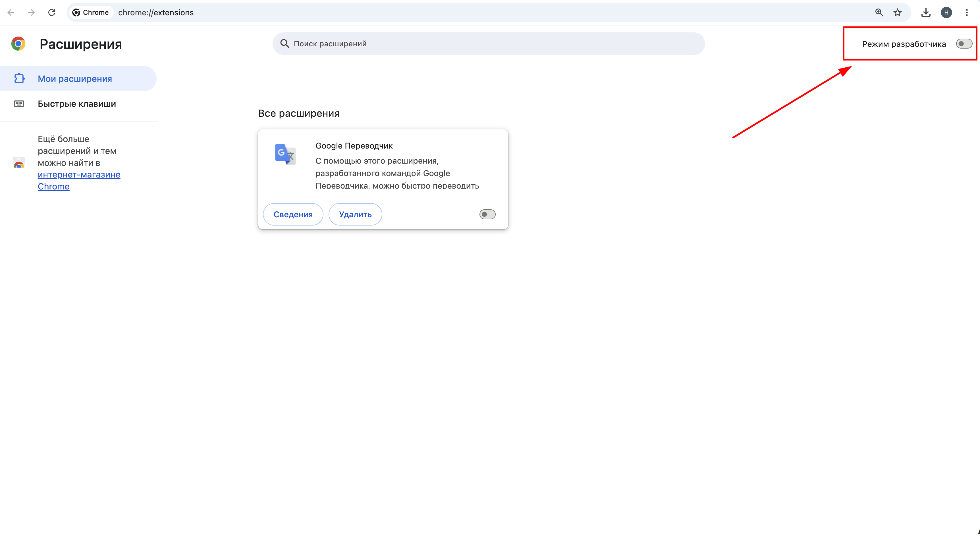980x534 pixels.
Task: Click the Google Переводчик extension name
Action: pyautogui.click(x=354, y=145)
